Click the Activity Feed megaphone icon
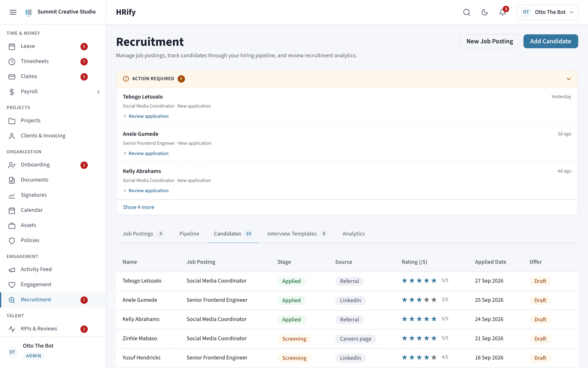The width and height of the screenshot is (588, 368). pyautogui.click(x=12, y=270)
